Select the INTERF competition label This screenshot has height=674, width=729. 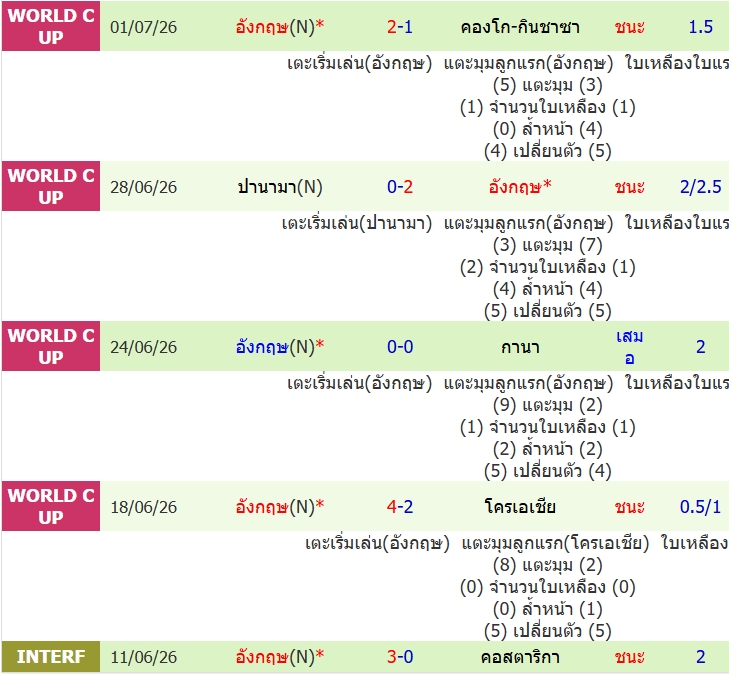[51, 657]
